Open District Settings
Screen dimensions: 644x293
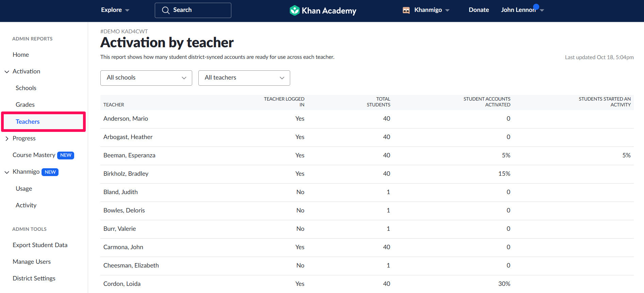click(34, 278)
